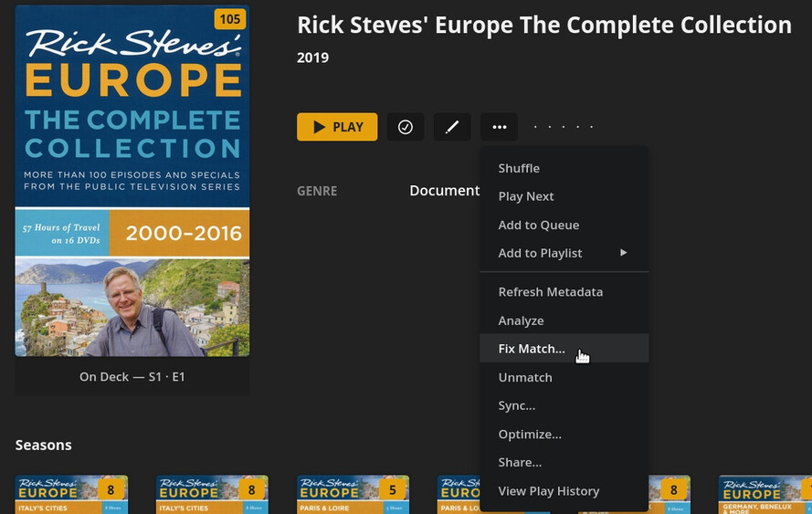812x514 pixels.
Task: Toggle the three-dots more menu button
Action: pyautogui.click(x=500, y=127)
